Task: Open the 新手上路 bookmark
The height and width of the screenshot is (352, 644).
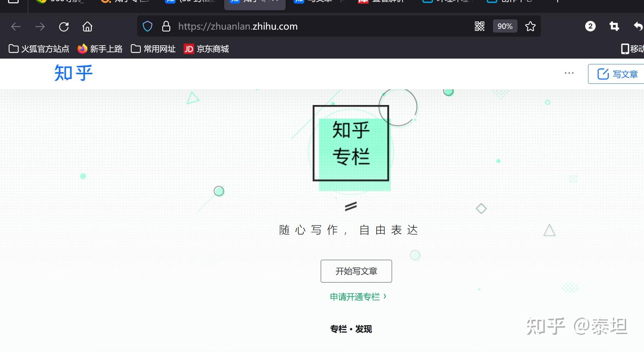Action: coord(100,49)
